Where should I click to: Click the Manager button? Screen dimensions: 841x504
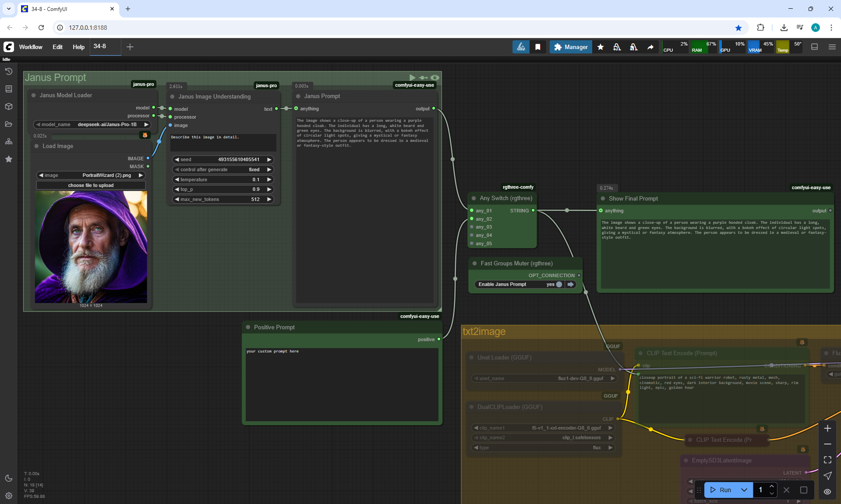[x=571, y=47]
